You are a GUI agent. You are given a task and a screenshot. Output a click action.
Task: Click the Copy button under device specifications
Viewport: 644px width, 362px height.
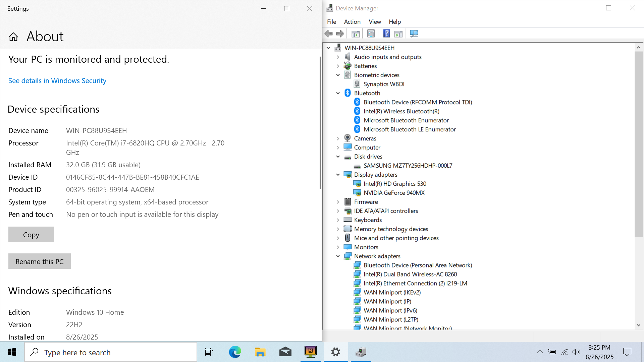click(x=31, y=235)
